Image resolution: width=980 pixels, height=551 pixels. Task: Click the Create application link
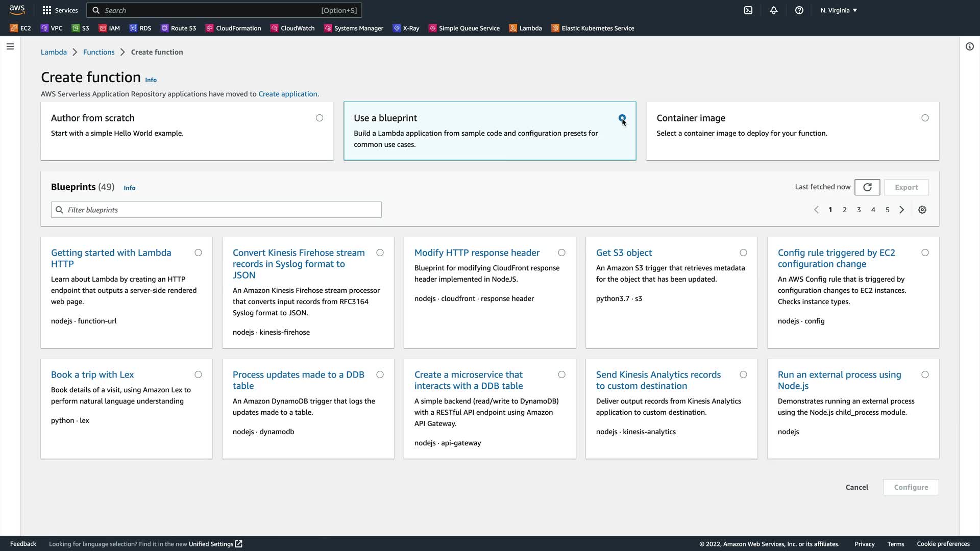pyautogui.click(x=288, y=94)
